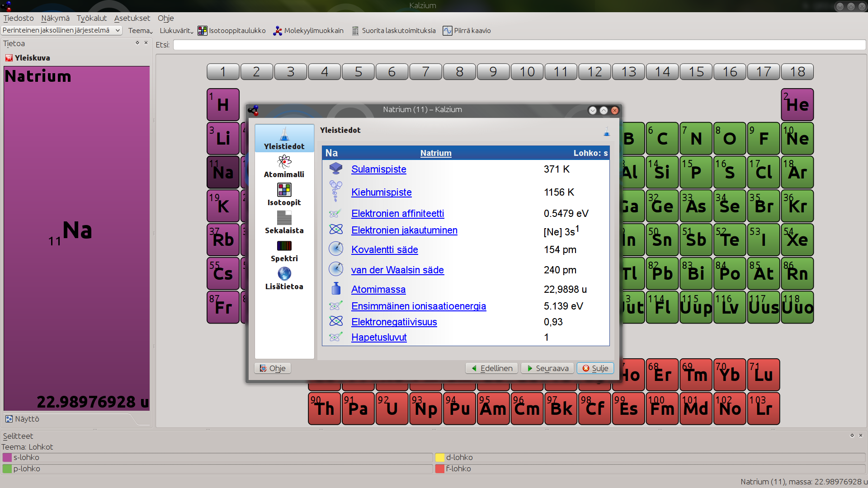868x488 pixels.
Task: Select the Helium element tile
Action: (x=797, y=104)
